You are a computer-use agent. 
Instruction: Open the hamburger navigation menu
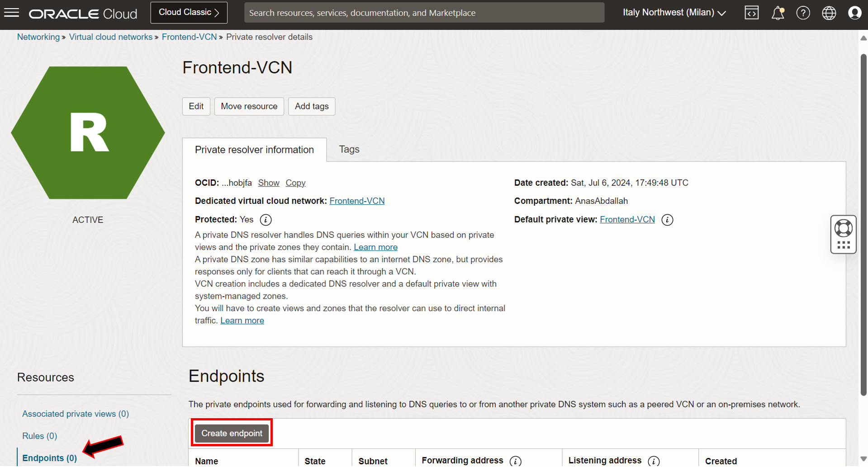coord(12,13)
